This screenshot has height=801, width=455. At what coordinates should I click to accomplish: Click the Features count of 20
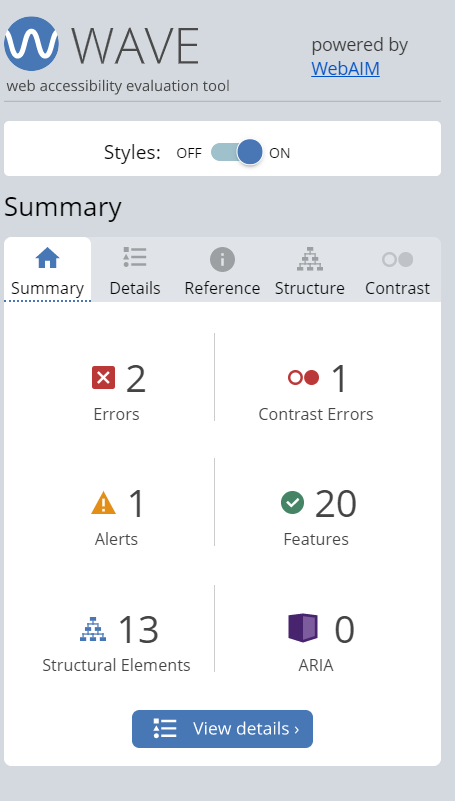(336, 504)
